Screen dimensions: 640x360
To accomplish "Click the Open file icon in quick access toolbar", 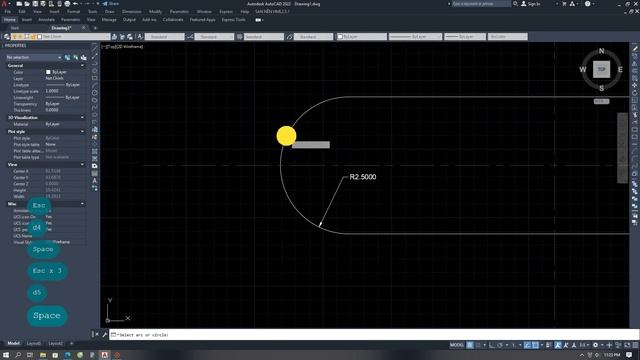I will point(27,4).
